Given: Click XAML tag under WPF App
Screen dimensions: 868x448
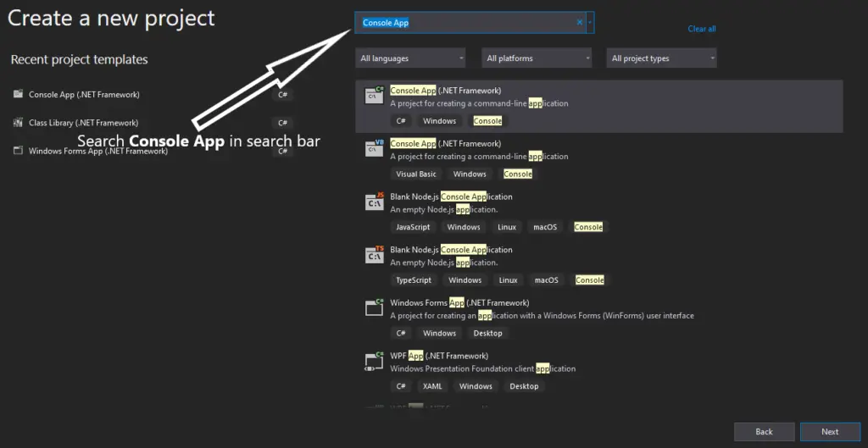Looking at the screenshot, I should [x=432, y=386].
